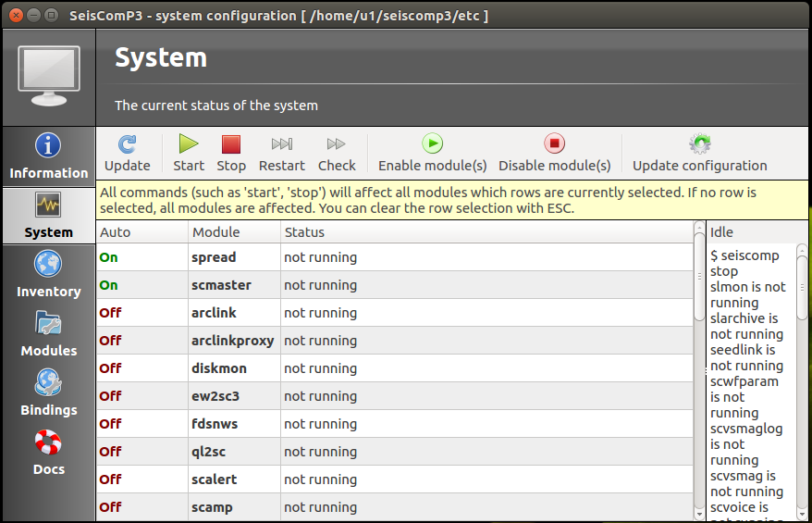
Task: Select the ql2sc module name
Action: coord(209,452)
